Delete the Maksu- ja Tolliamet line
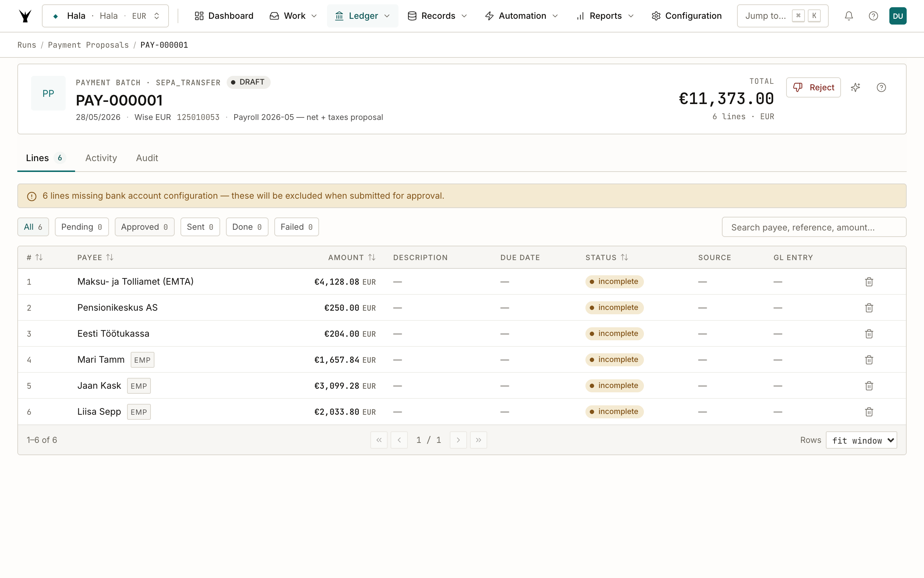Image resolution: width=924 pixels, height=578 pixels. coord(869,282)
